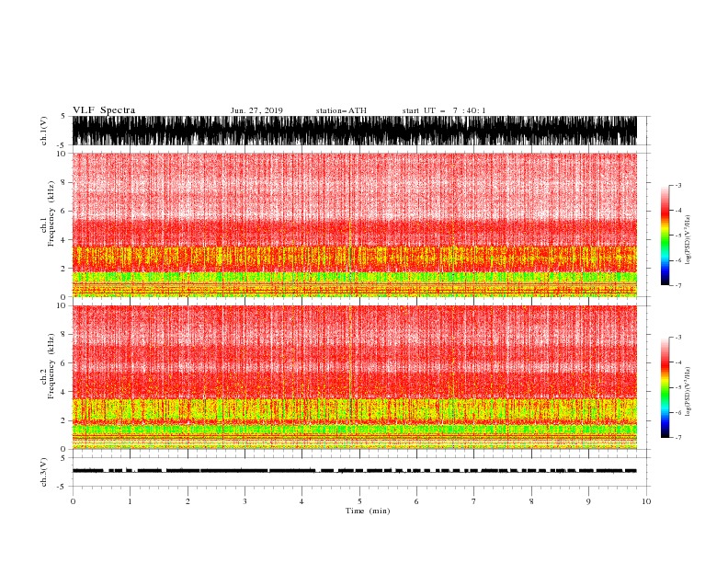Click the 'Time (min)' axis label
728x563 pixels.
click(368, 511)
